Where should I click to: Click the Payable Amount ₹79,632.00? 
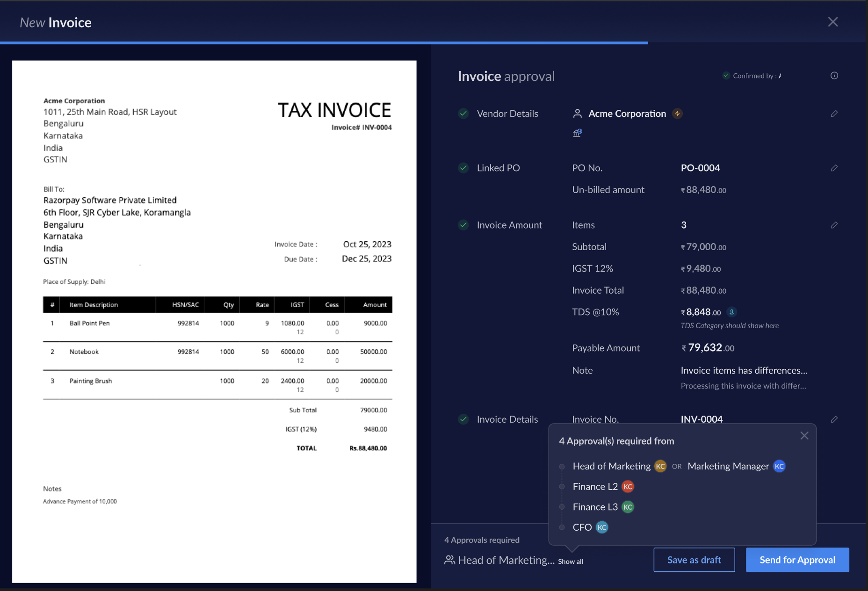pos(708,348)
